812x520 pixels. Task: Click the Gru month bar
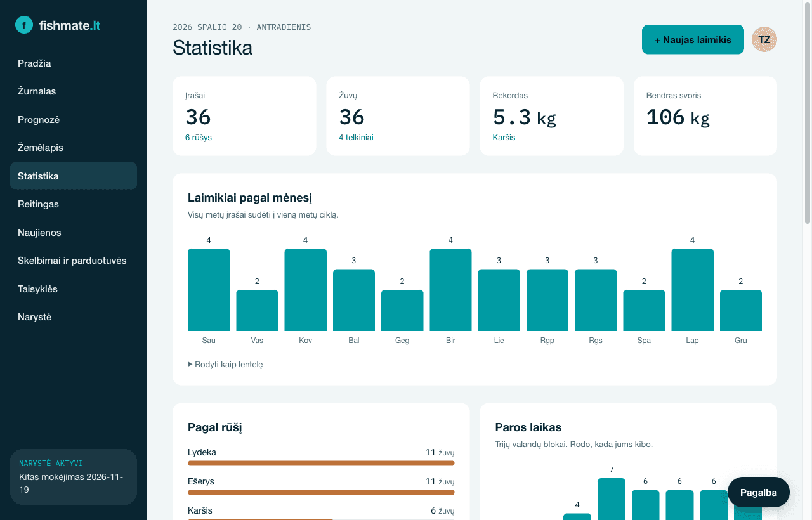[741, 311]
